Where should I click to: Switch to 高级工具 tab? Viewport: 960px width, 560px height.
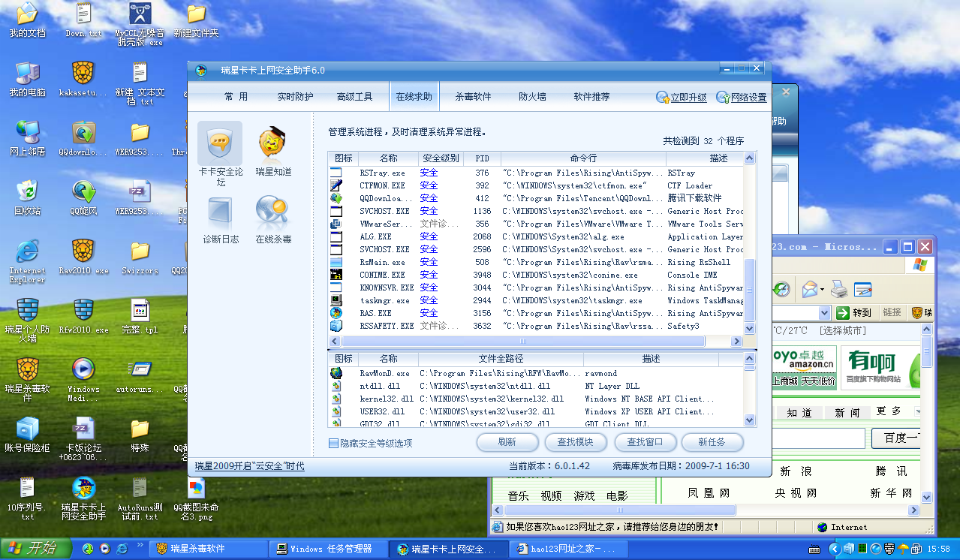pyautogui.click(x=354, y=97)
